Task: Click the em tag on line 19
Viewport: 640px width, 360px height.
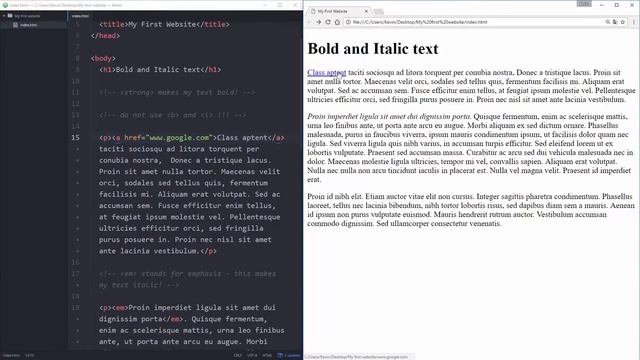Action: tap(120, 308)
